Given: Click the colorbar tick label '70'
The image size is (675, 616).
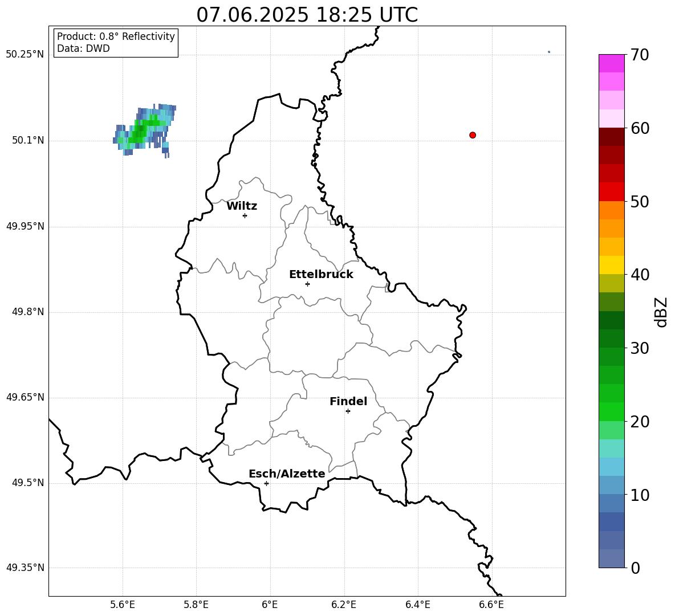Looking at the screenshot, I should [640, 55].
